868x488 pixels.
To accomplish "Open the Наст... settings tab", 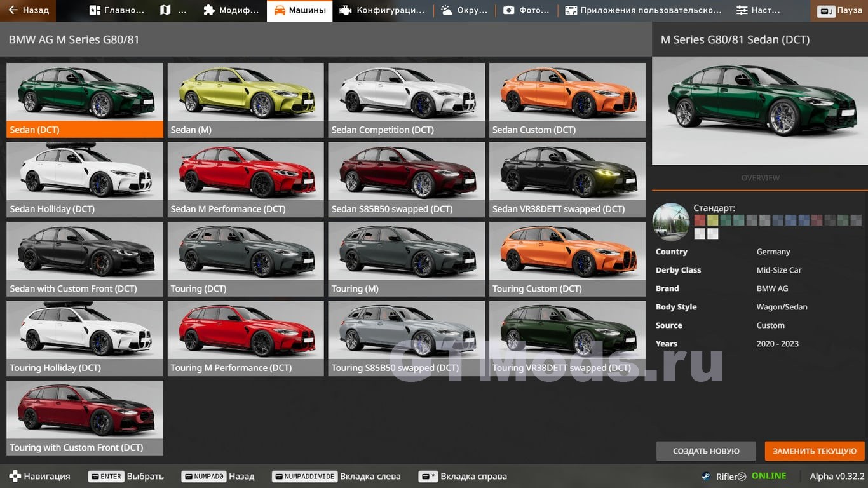I will coord(759,10).
